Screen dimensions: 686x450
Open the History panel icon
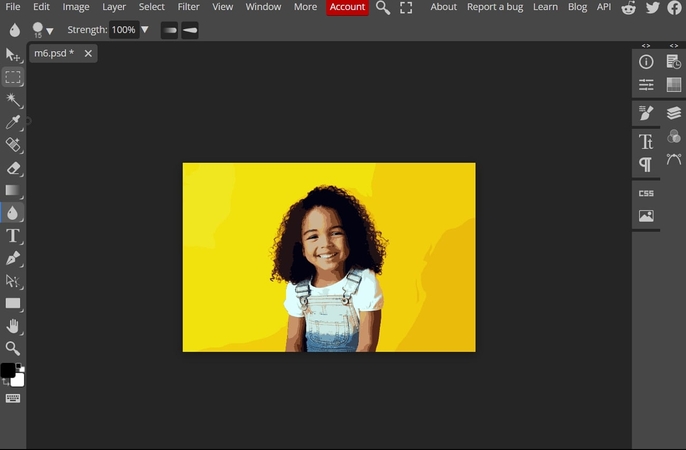[674, 62]
